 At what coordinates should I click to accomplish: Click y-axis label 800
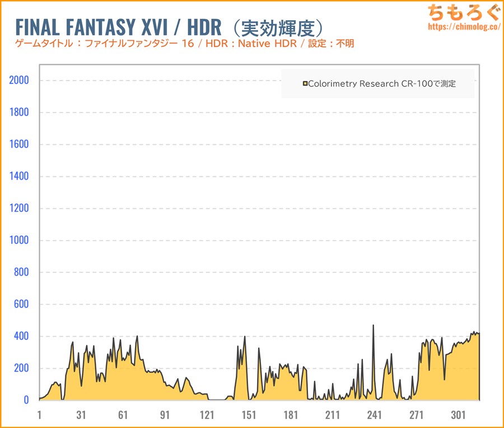pos(21,272)
